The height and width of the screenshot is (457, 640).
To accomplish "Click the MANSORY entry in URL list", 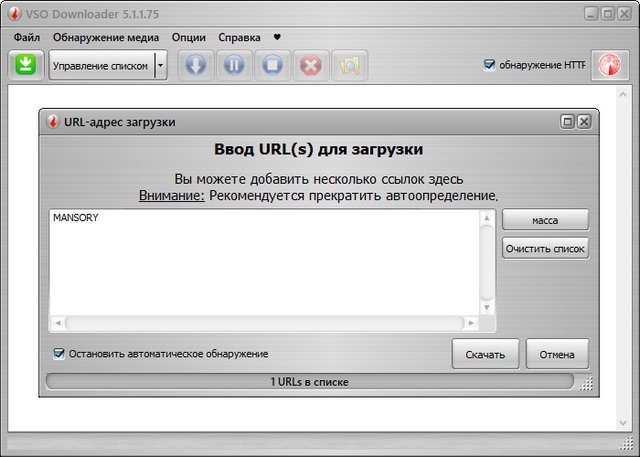I will pyautogui.click(x=76, y=217).
